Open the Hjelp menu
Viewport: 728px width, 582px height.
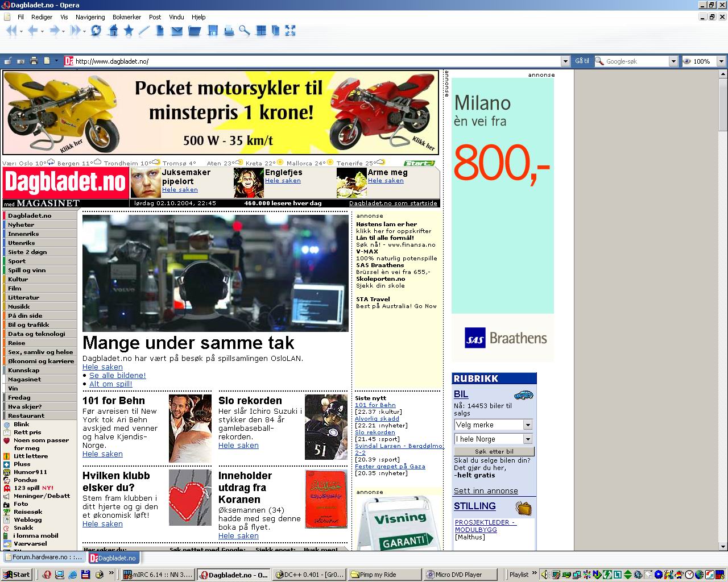click(x=198, y=17)
